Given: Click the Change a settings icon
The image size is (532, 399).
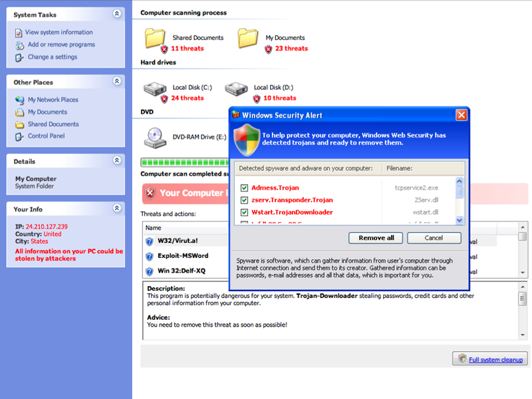Looking at the screenshot, I should tap(19, 58).
